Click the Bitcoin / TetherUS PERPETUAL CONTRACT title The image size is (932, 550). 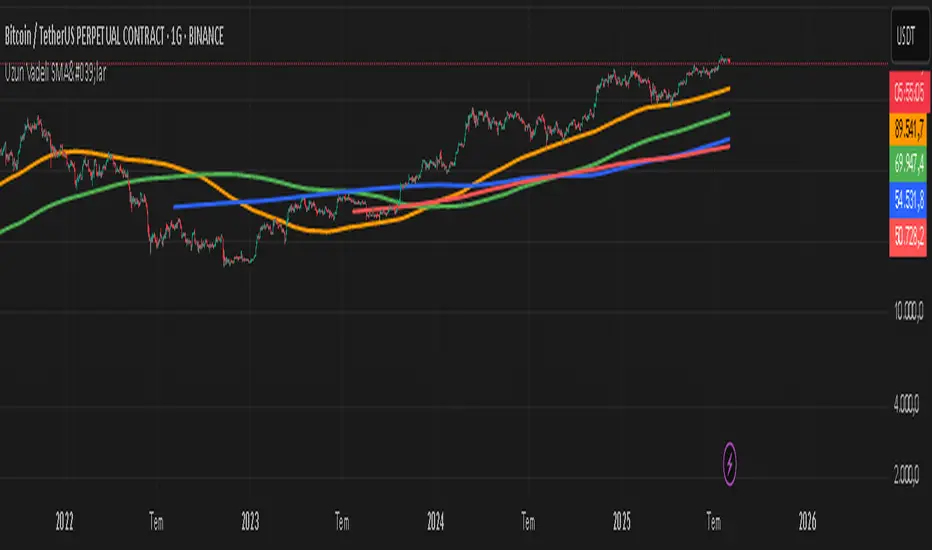[x=114, y=37]
